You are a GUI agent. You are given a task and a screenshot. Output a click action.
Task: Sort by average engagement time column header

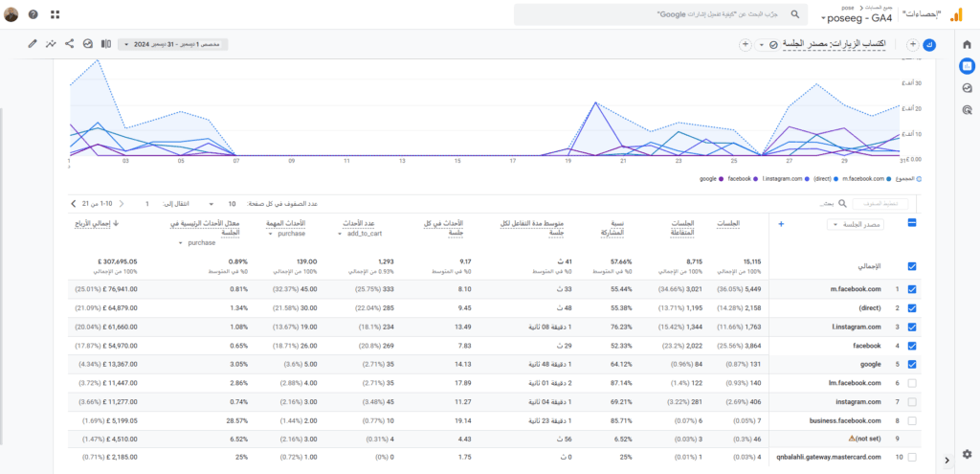tap(532, 228)
